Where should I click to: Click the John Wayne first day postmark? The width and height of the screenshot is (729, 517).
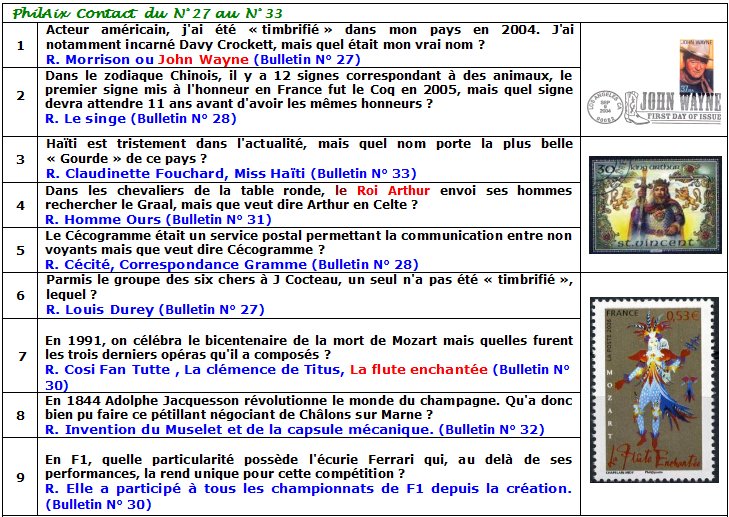coord(654,108)
